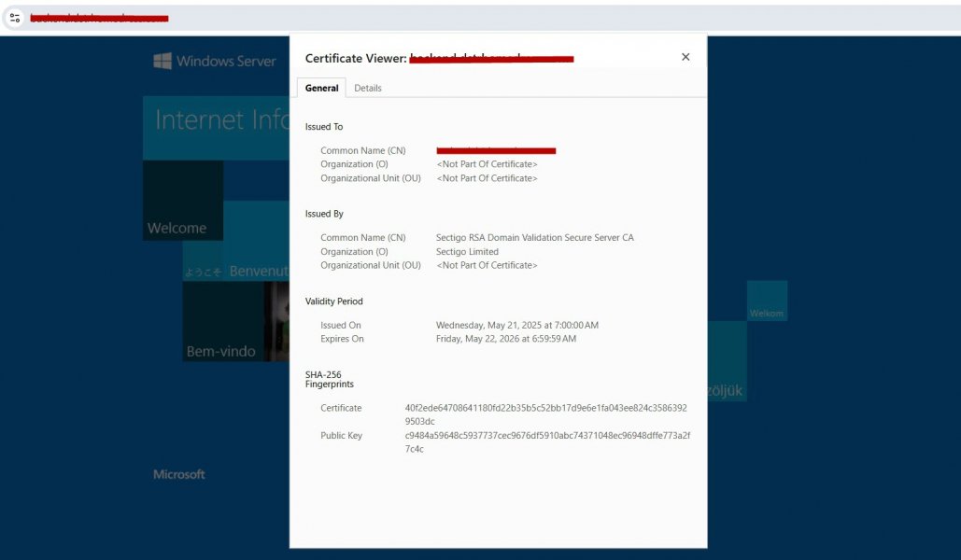This screenshot has height=560, width=961.
Task: Click the Microsoft link on IIS page
Action: [x=179, y=474]
